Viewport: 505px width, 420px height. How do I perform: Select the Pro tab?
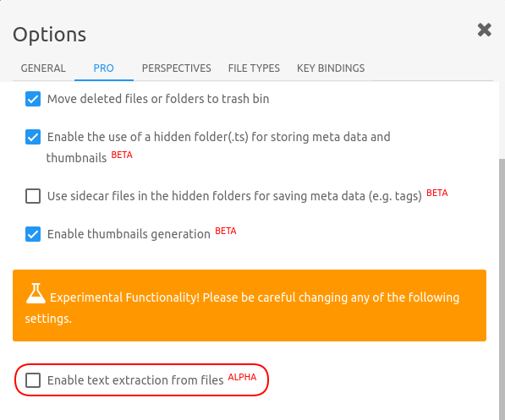[x=104, y=68]
